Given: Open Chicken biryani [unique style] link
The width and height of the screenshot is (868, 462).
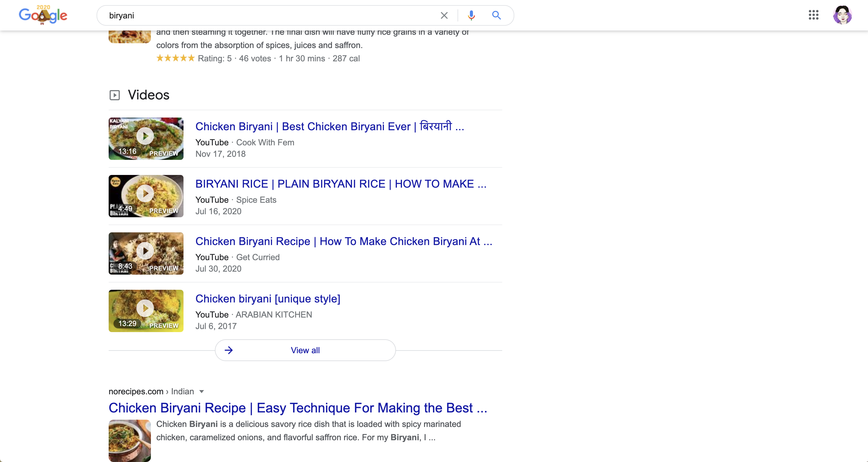Looking at the screenshot, I should [267, 299].
